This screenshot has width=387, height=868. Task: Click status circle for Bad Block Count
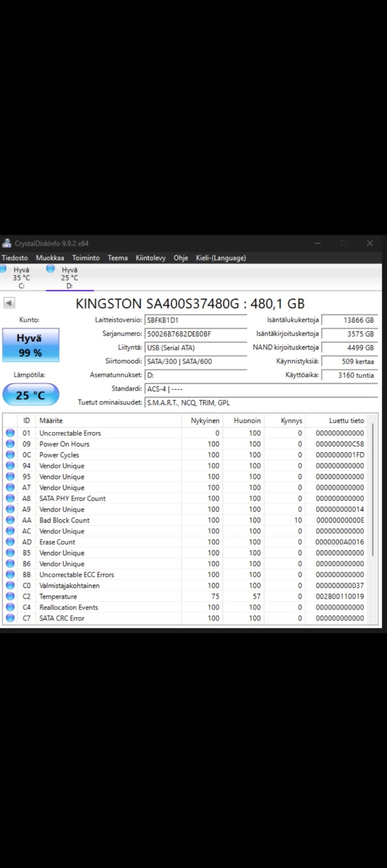(10, 520)
